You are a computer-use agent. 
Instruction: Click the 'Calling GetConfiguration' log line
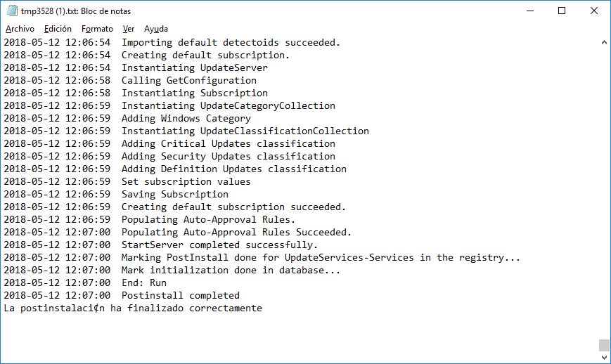tap(188, 80)
